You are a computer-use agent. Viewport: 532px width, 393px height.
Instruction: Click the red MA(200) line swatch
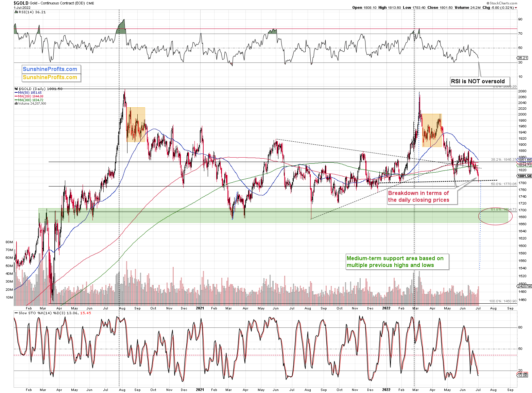tap(16, 96)
